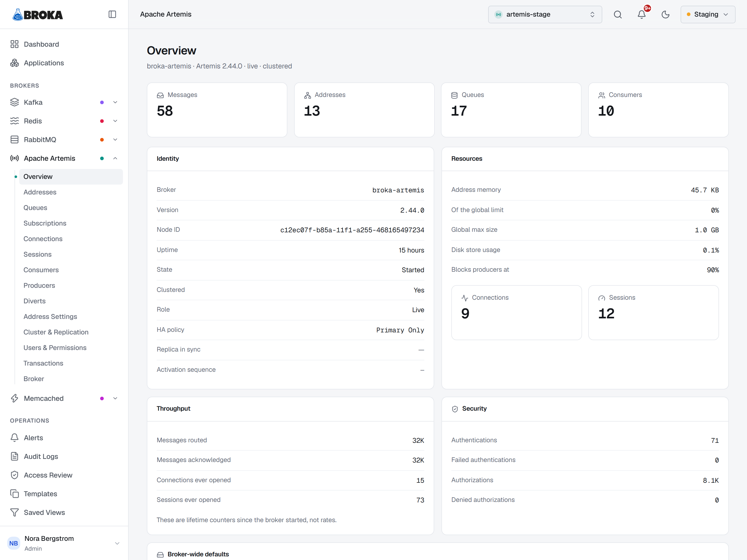747x560 pixels.
Task: Open the artemis-stage broker selector
Action: click(545, 14)
